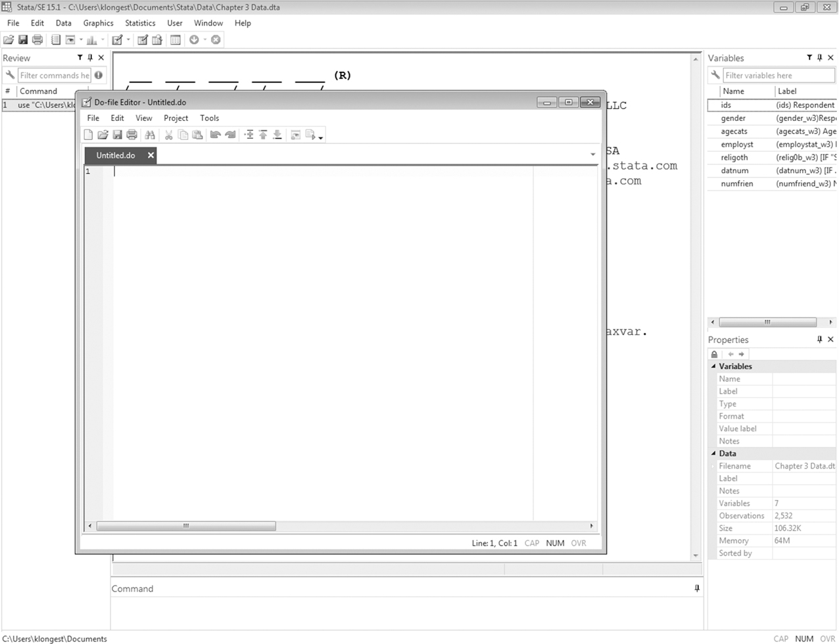The height and width of the screenshot is (644, 839).
Task: Open the Data Editor (Edit) from main toolbar
Action: [142, 40]
